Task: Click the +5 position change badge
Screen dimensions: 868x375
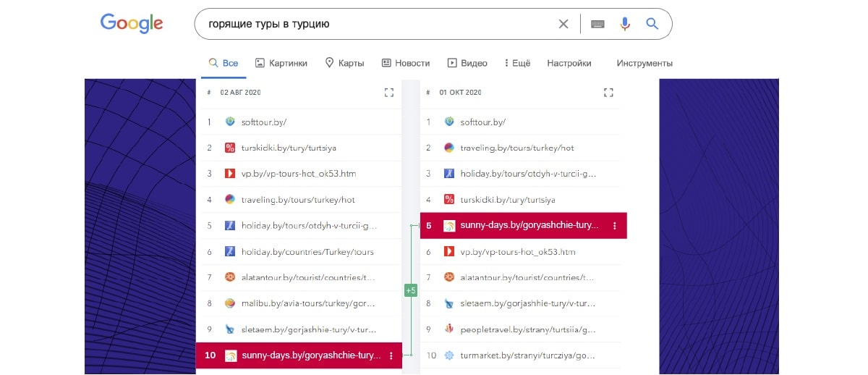Action: pyautogui.click(x=410, y=290)
